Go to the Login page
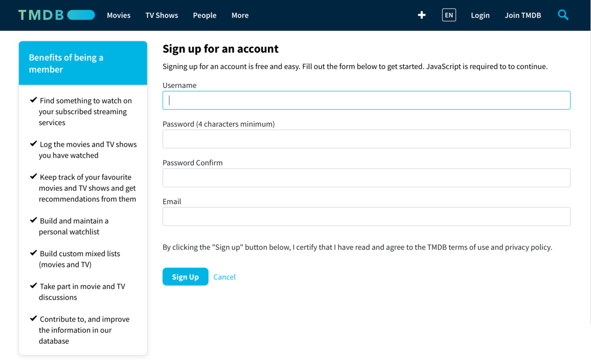This screenshot has height=364, width=591. pos(480,15)
